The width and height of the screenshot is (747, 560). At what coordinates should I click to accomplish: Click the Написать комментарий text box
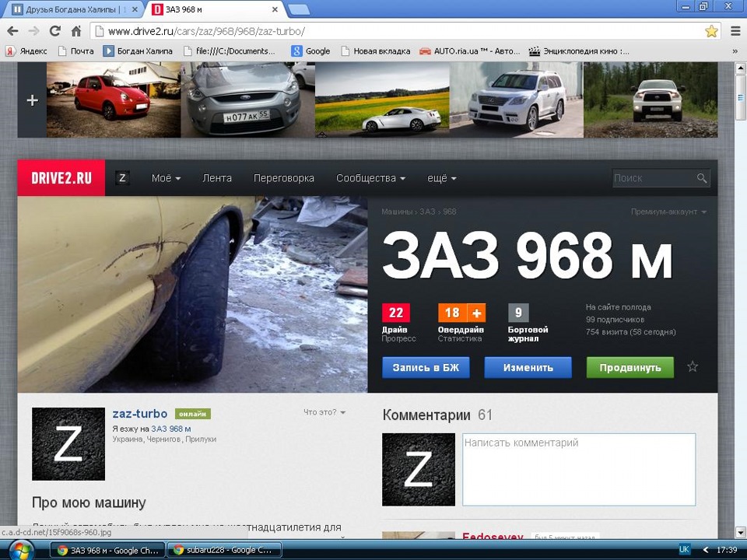tap(579, 469)
